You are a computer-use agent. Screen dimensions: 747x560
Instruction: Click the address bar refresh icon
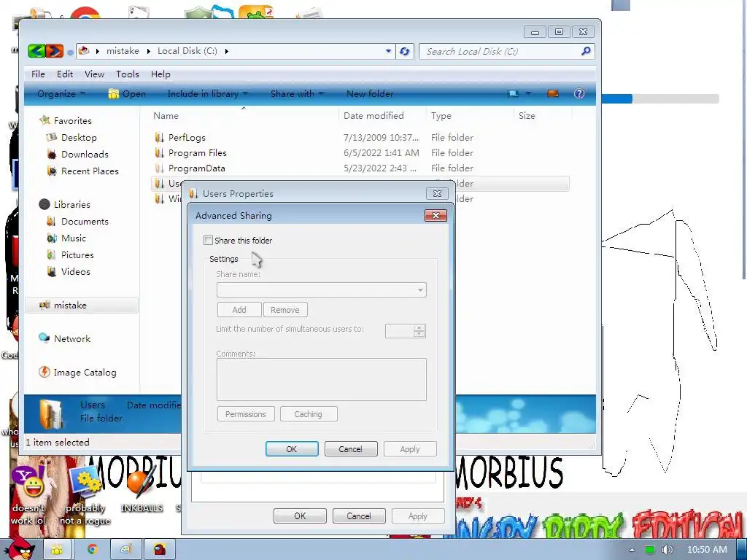404,52
